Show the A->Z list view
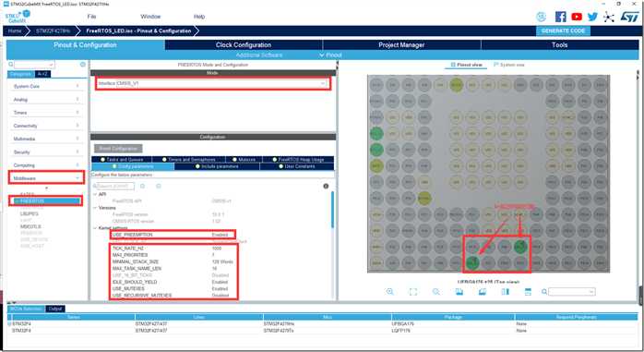This screenshot has height=352, width=644. click(42, 74)
